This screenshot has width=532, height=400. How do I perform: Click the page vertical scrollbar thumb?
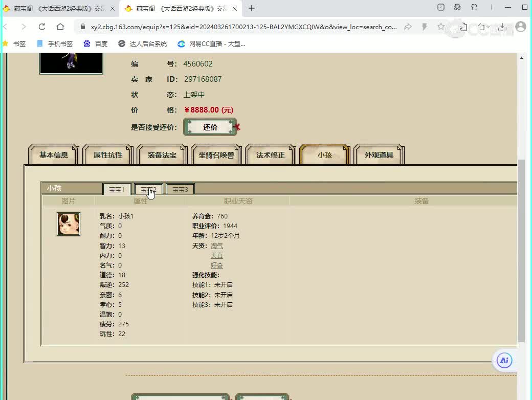[x=521, y=250]
